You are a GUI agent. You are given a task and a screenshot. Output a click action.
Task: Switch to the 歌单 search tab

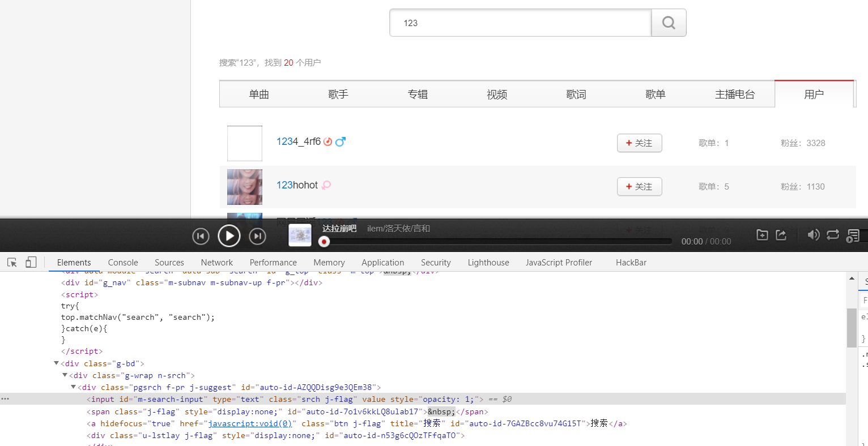coord(656,95)
